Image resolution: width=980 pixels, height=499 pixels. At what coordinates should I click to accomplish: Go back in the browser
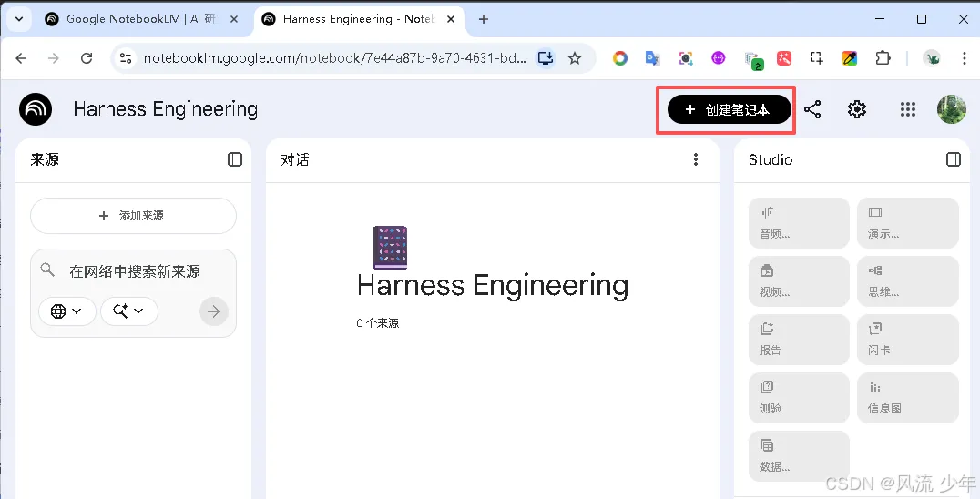point(21,58)
